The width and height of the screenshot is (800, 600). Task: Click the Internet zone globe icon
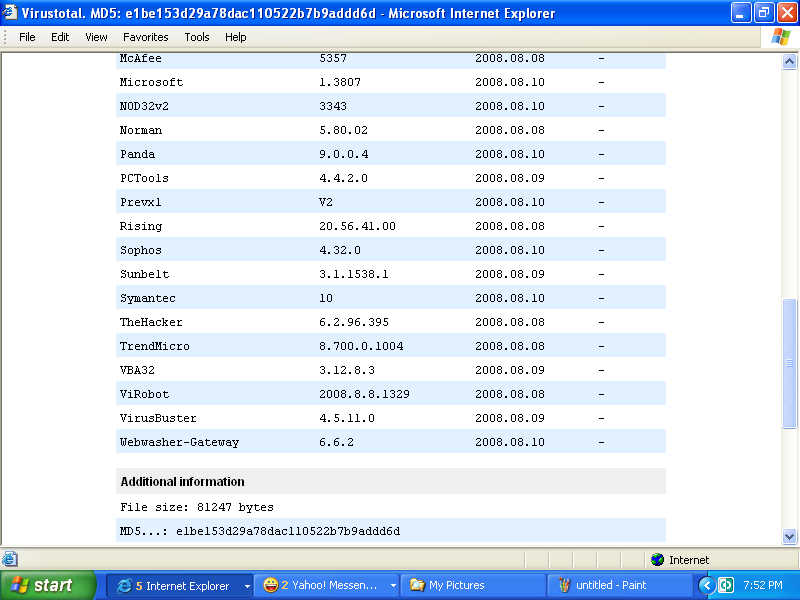click(658, 560)
